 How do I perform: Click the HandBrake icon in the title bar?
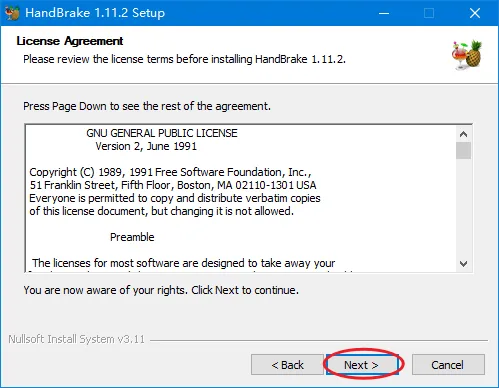[x=12, y=13]
